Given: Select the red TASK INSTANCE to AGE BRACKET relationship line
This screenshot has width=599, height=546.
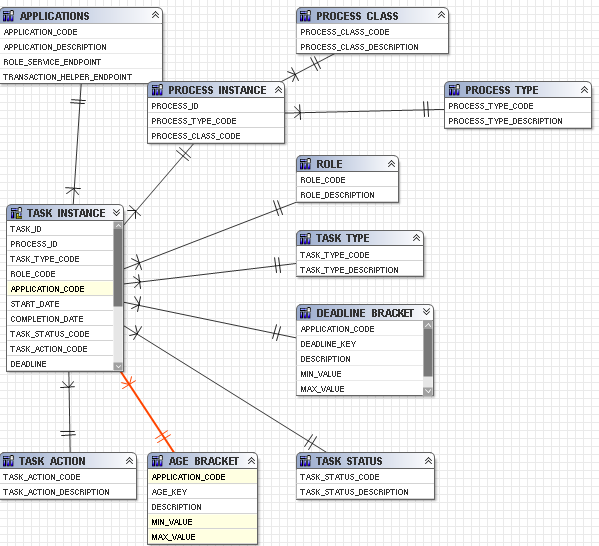Looking at the screenshot, I should click(147, 412).
